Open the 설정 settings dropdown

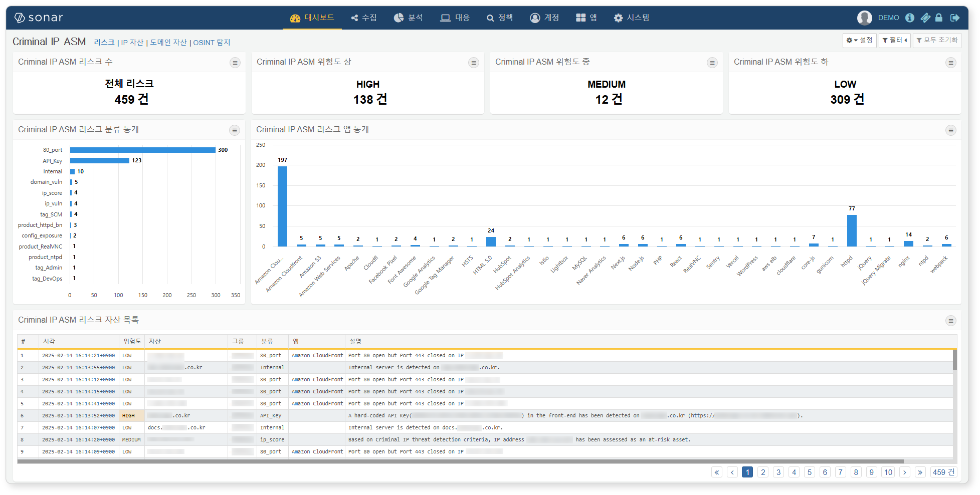coord(859,40)
